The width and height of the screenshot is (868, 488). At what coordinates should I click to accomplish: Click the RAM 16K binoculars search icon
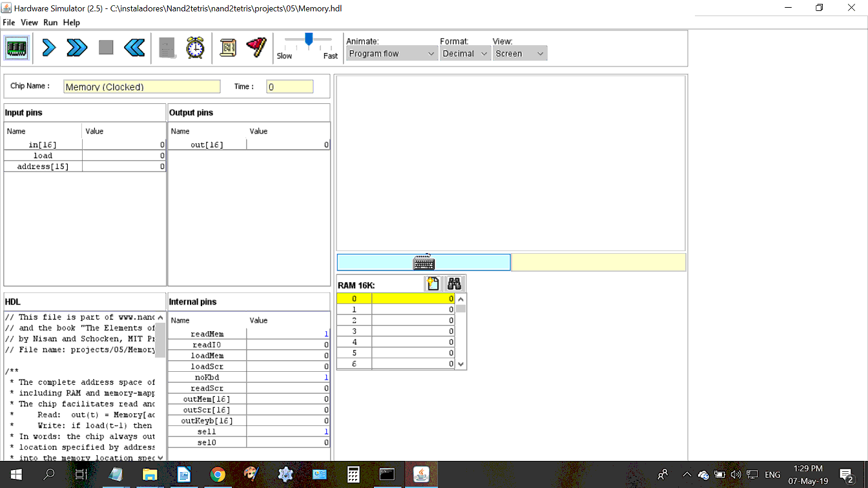[454, 284]
